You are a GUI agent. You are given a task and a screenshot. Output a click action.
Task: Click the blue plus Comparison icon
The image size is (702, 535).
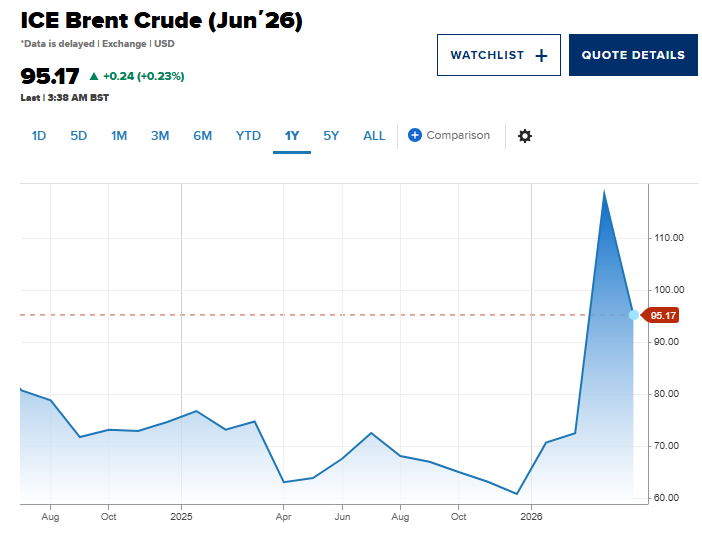click(415, 135)
